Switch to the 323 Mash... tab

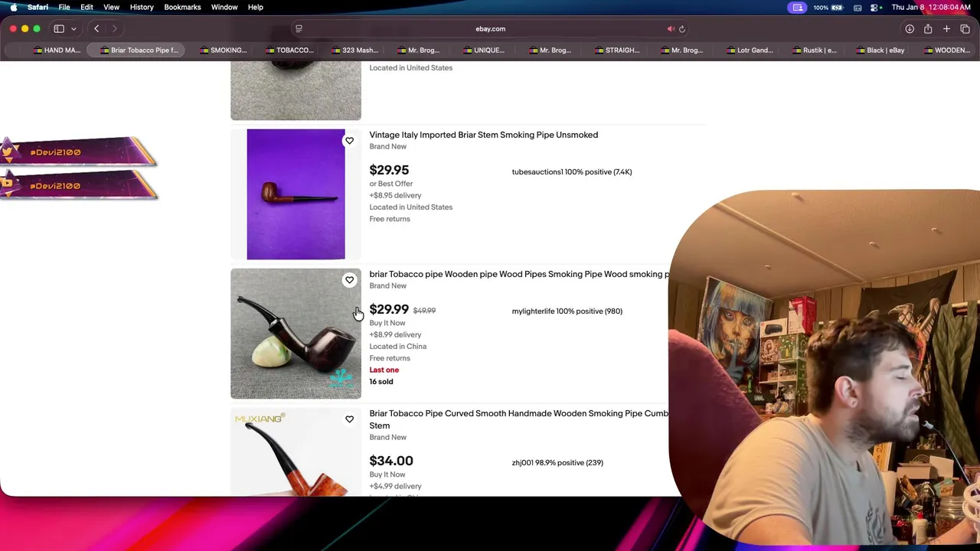pos(354,51)
